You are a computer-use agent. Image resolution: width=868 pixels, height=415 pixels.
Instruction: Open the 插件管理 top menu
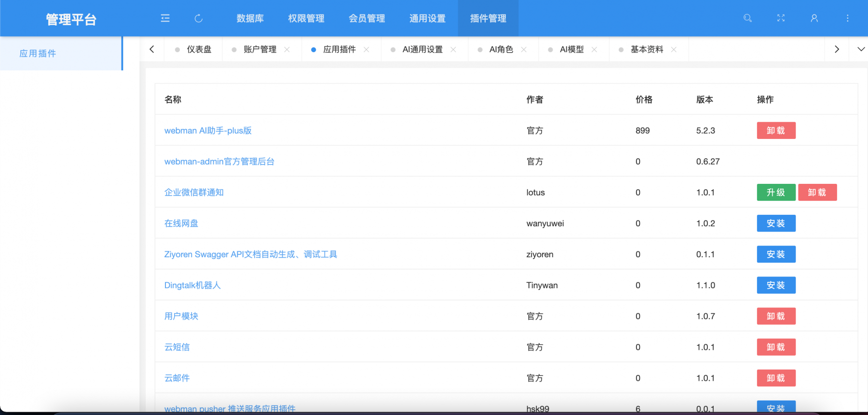(x=488, y=18)
